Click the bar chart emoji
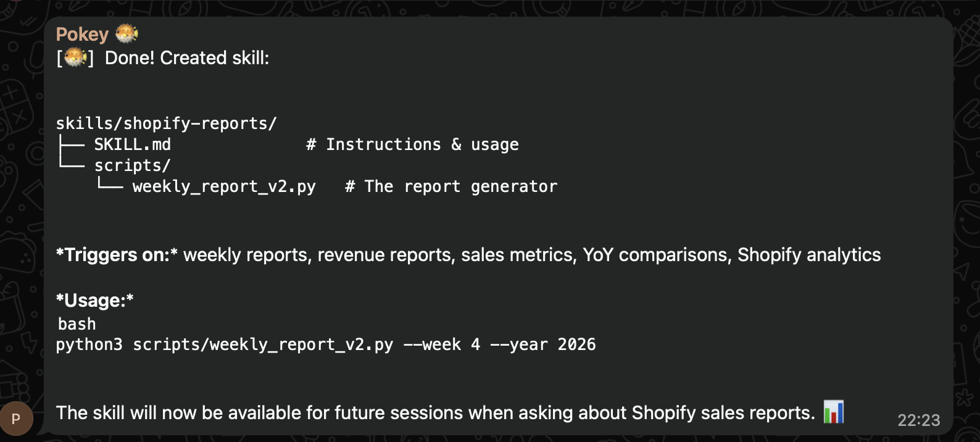Image resolution: width=980 pixels, height=442 pixels. coord(833,412)
